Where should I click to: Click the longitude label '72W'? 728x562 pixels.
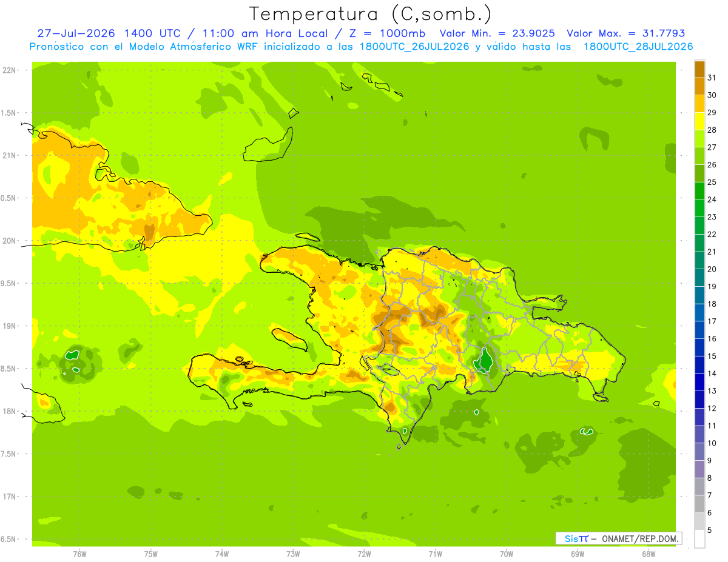tap(364, 555)
